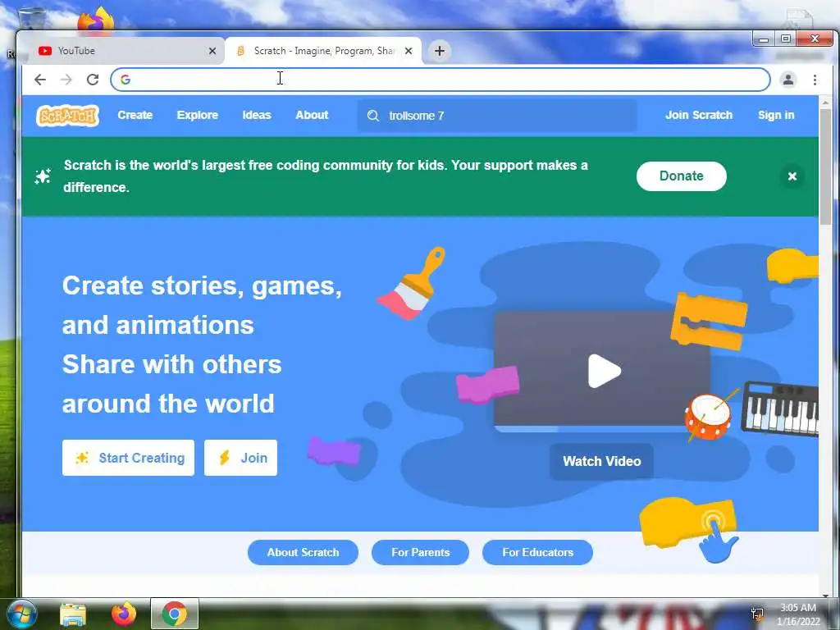840x630 pixels.
Task: Click the Watch Video button
Action: 601,461
